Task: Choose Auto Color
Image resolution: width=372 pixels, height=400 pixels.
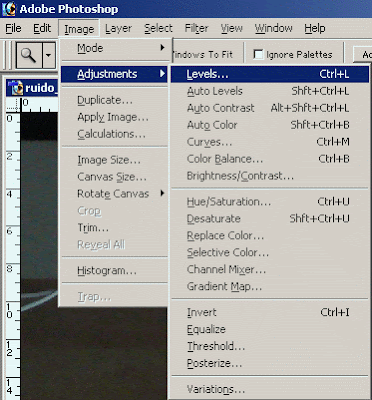Action: point(270,125)
